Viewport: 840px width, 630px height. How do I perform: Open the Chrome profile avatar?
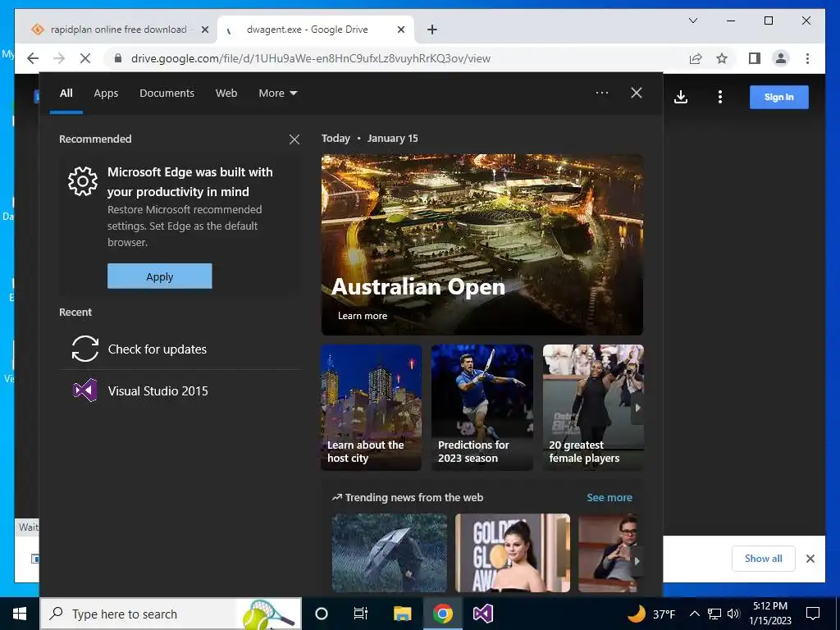pyautogui.click(x=781, y=58)
